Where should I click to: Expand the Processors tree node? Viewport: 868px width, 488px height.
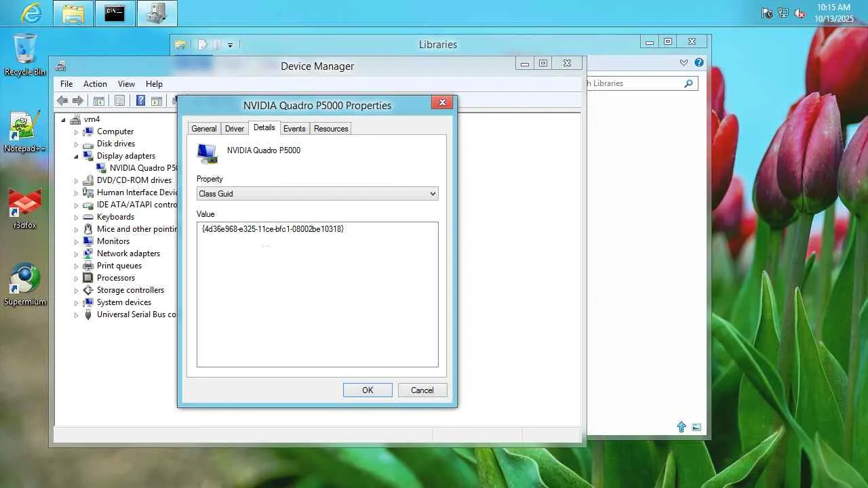(77, 279)
